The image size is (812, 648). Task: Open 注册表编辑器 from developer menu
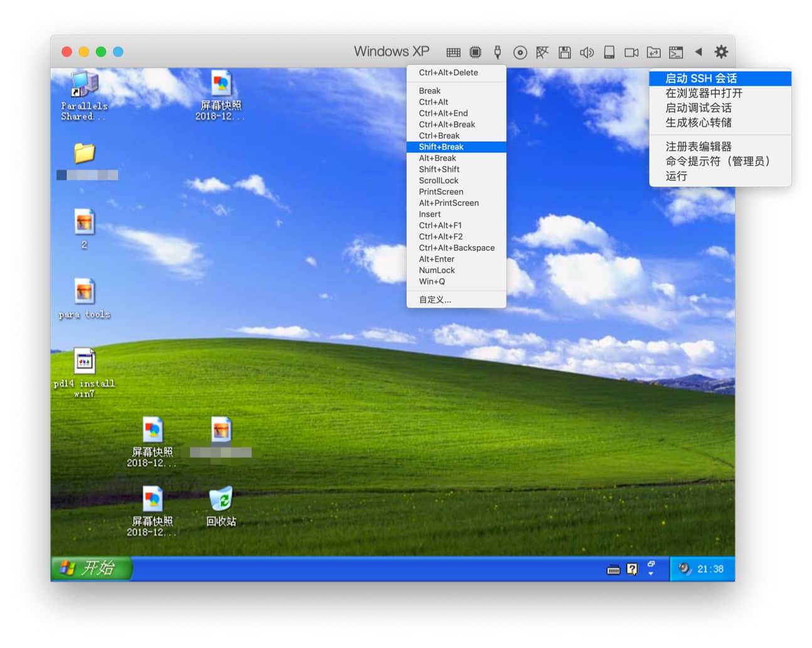tap(720, 147)
